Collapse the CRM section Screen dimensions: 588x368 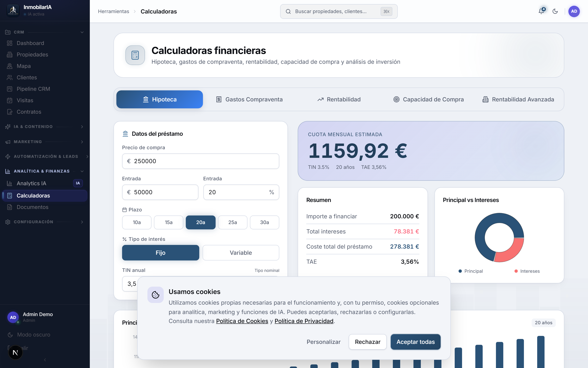pos(45,32)
